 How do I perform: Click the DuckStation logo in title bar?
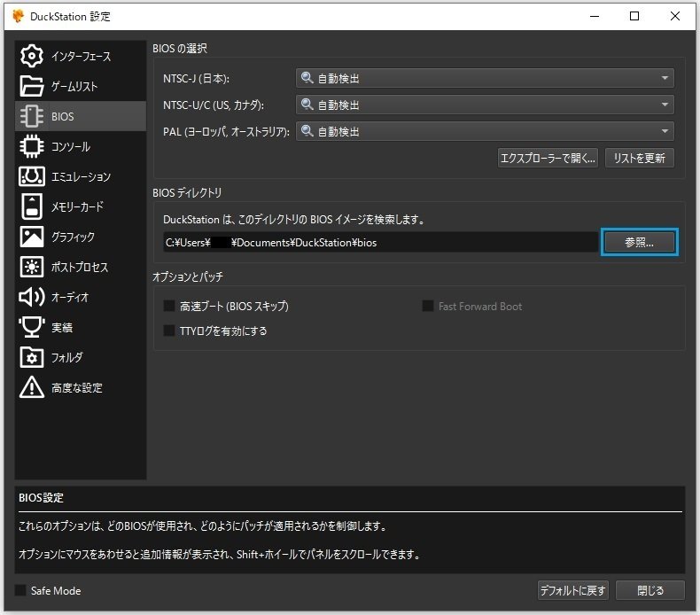(19, 16)
